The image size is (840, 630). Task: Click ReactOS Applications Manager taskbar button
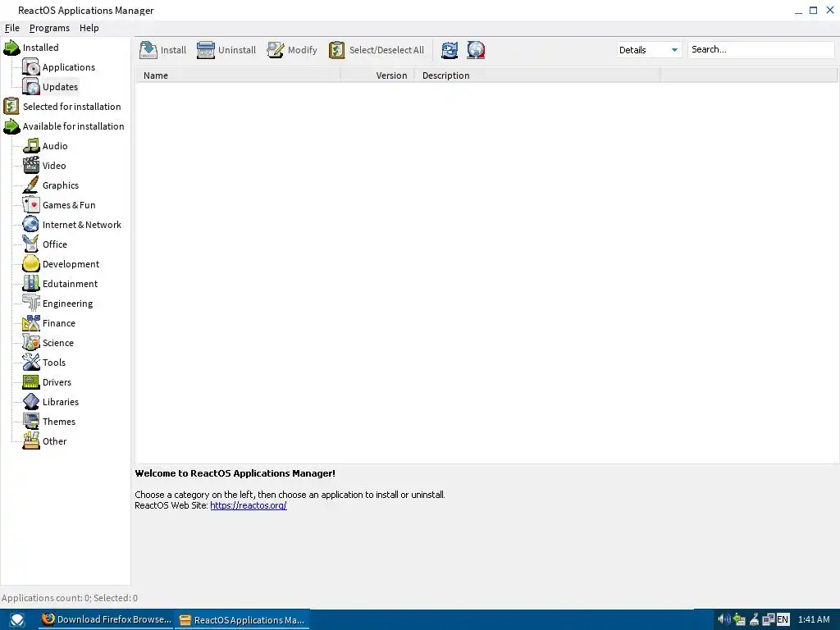[x=243, y=620]
